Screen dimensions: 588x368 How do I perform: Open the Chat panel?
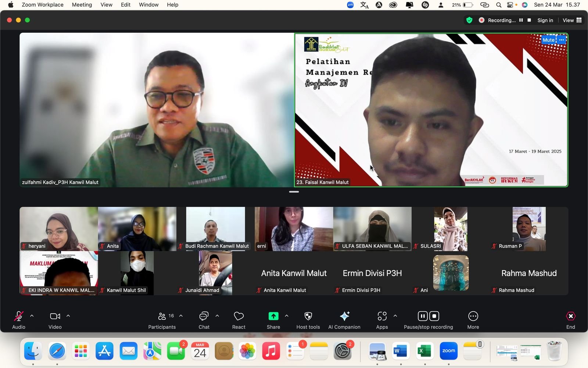tap(204, 320)
